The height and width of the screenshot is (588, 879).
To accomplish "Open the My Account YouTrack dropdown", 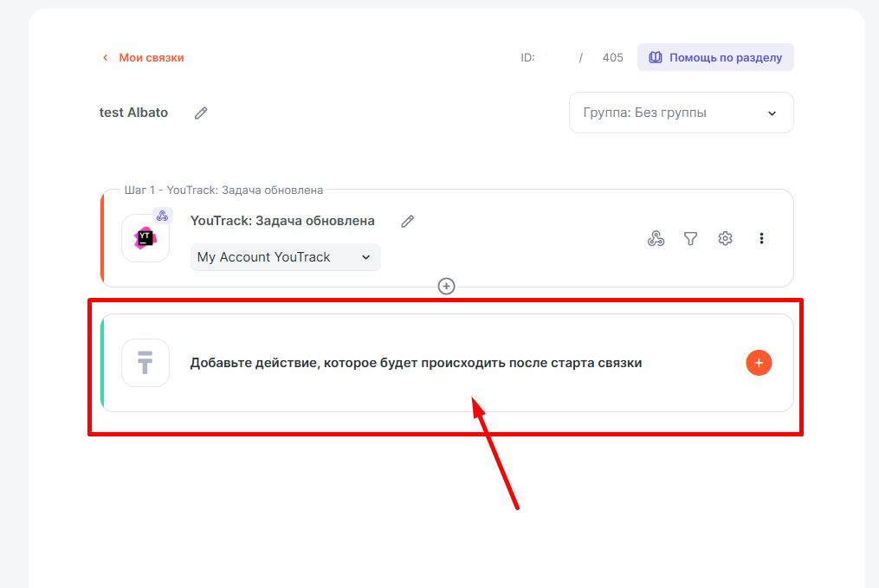I will (x=285, y=257).
